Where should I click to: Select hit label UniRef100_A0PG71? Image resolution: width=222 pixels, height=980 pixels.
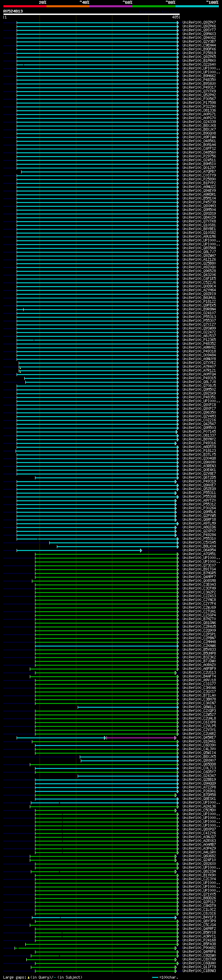click(199, 114)
